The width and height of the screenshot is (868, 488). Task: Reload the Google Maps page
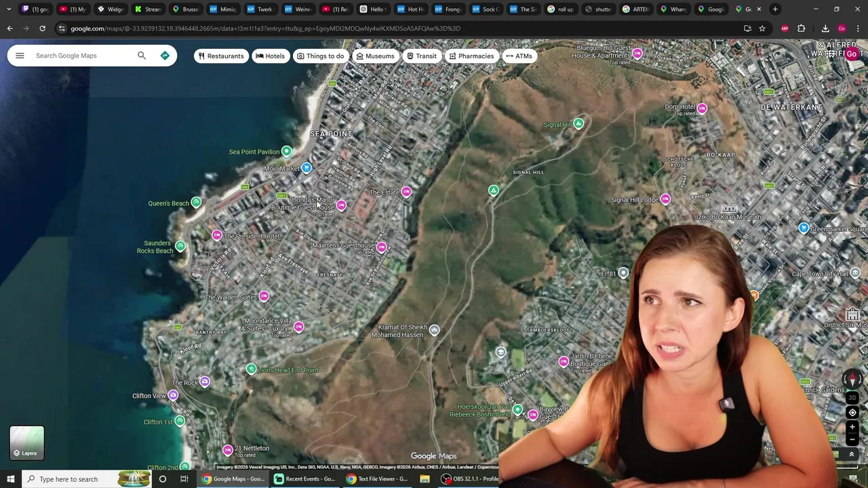(x=42, y=28)
